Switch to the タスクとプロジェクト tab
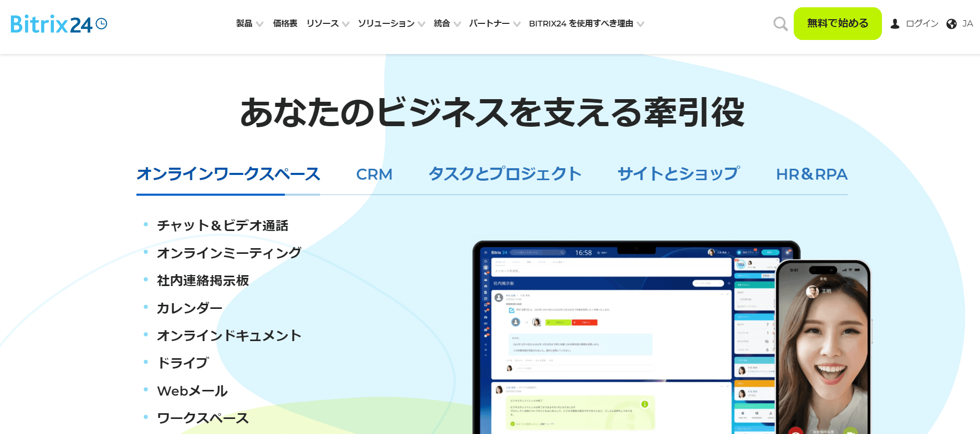 [x=505, y=174]
